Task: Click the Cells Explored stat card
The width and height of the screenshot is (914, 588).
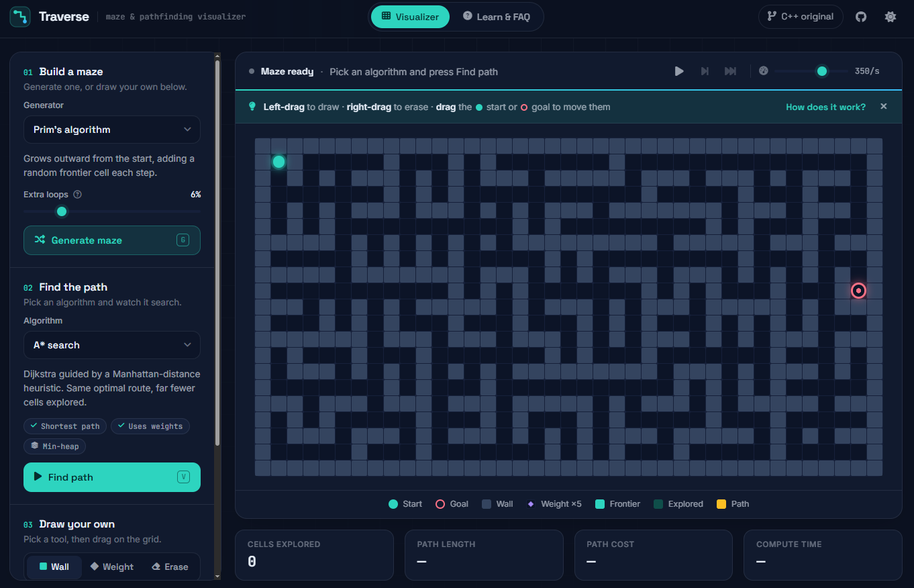Action: click(x=314, y=555)
